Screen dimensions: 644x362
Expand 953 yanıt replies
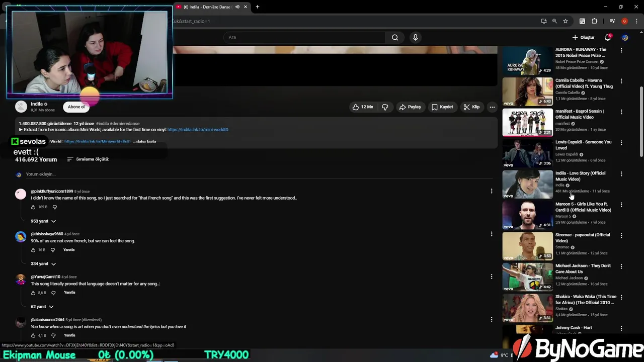click(43, 221)
